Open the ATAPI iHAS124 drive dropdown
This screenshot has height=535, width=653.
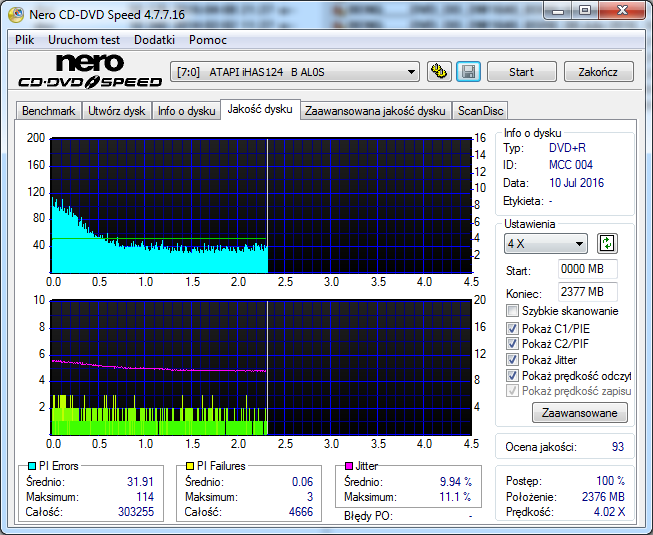[295, 72]
